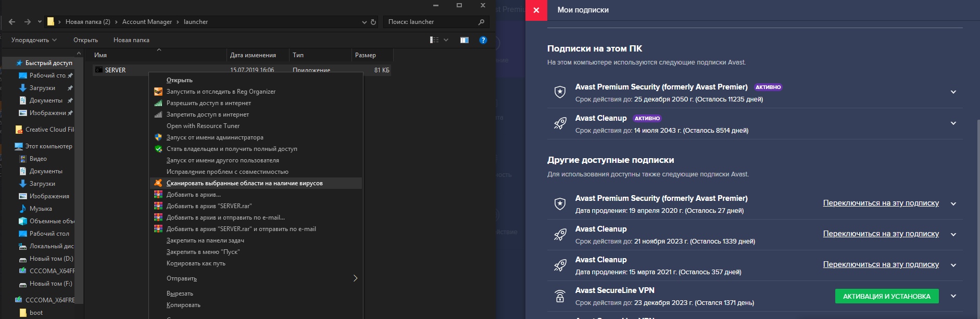Click the Back arrow in Explorer
The height and width of the screenshot is (319, 980).
[12, 22]
